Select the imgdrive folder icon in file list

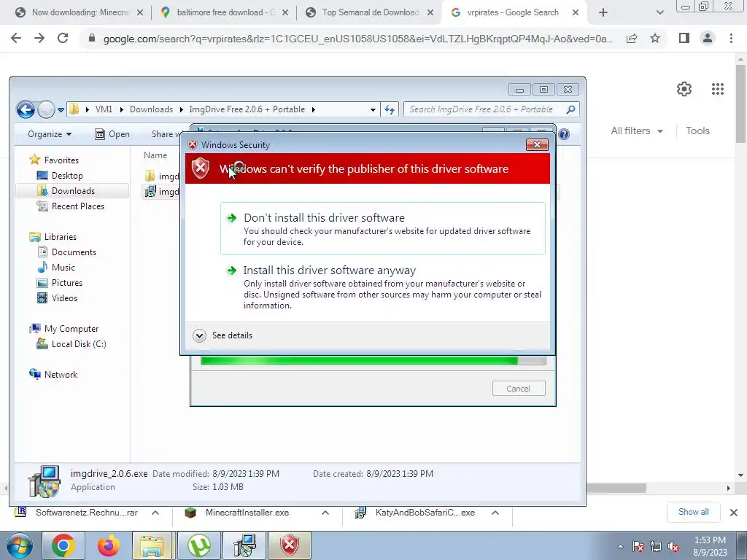point(150,176)
